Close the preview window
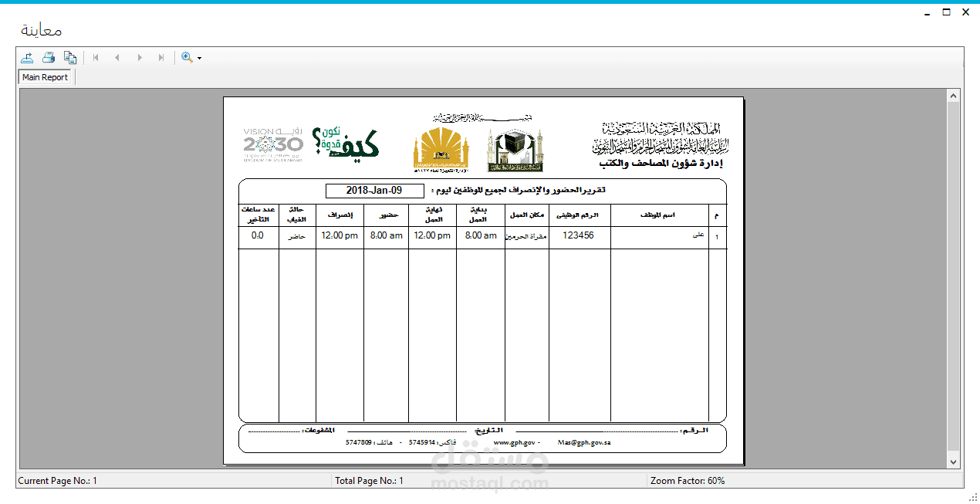This screenshot has width=980, height=504. pos(965,12)
